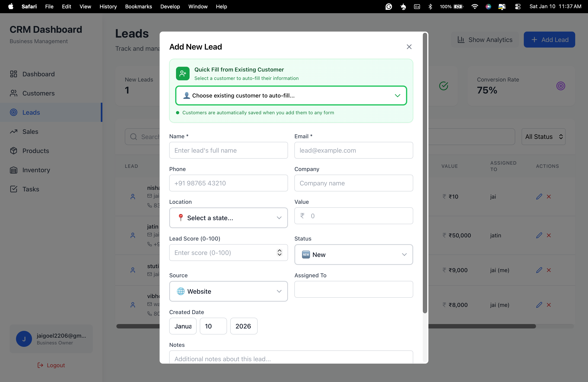588x382 pixels.
Task: Delete the ₹9,000 lead using the X icon
Action: 549,270
